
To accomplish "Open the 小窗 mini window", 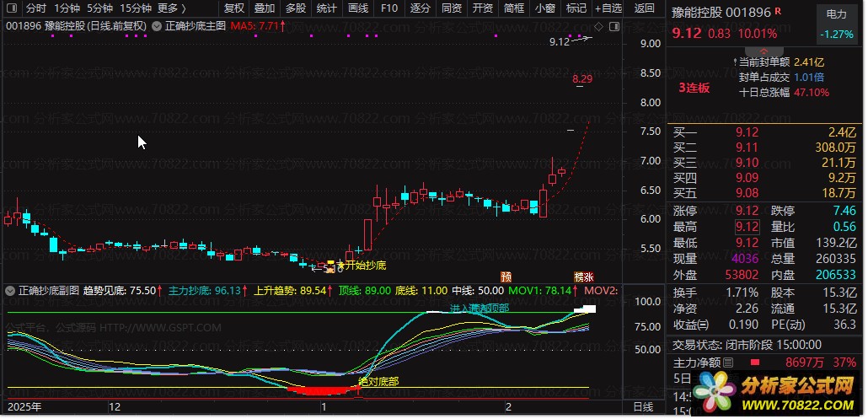I will [x=545, y=8].
